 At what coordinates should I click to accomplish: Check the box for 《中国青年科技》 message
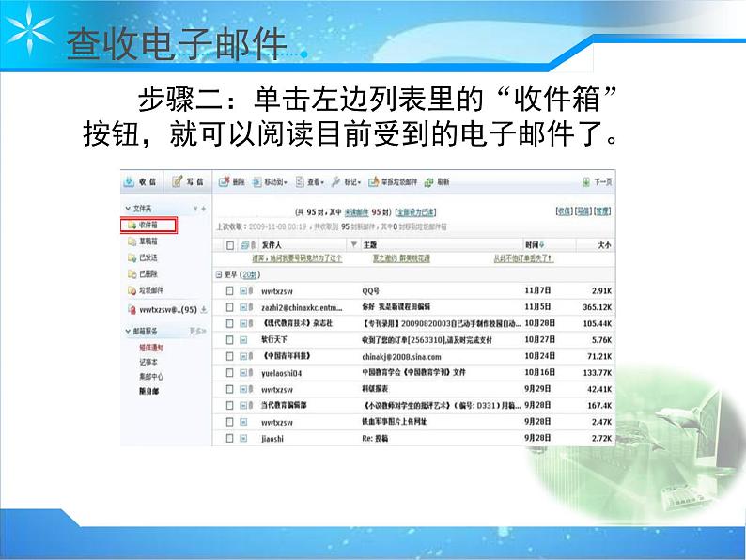(x=230, y=356)
